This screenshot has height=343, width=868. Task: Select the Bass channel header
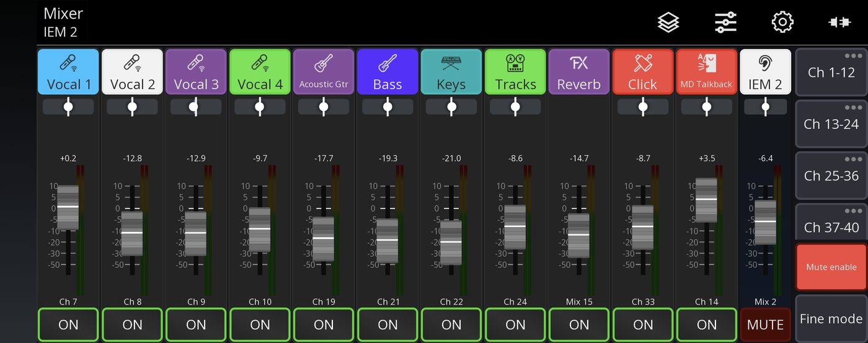coord(387,72)
